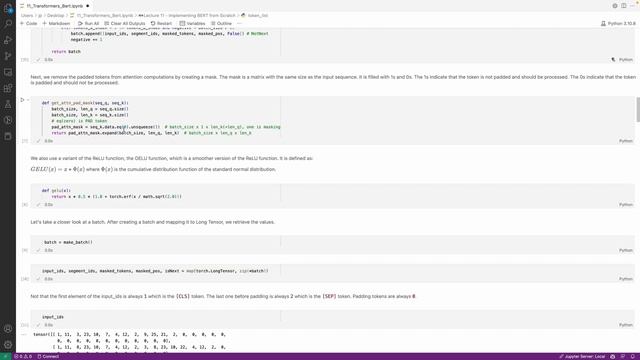Viewport: 640px width, 360px height.
Task: Change language mode of make_batch cell
Action: point(626,250)
